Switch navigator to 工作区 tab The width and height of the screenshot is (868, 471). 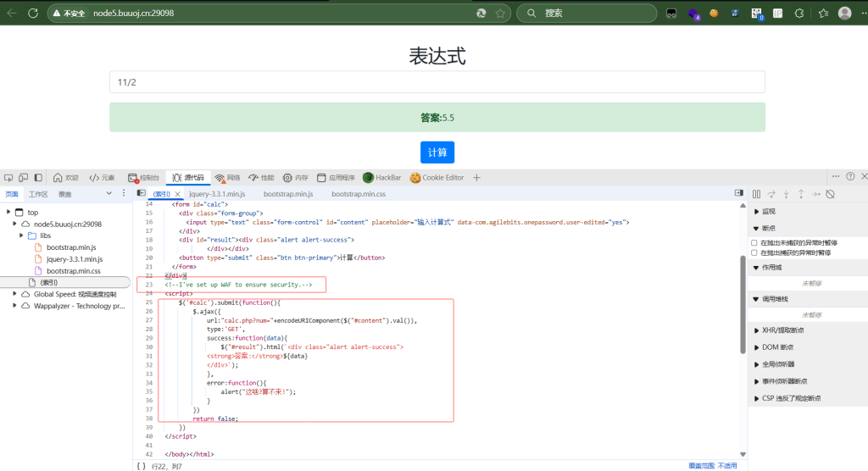point(38,194)
